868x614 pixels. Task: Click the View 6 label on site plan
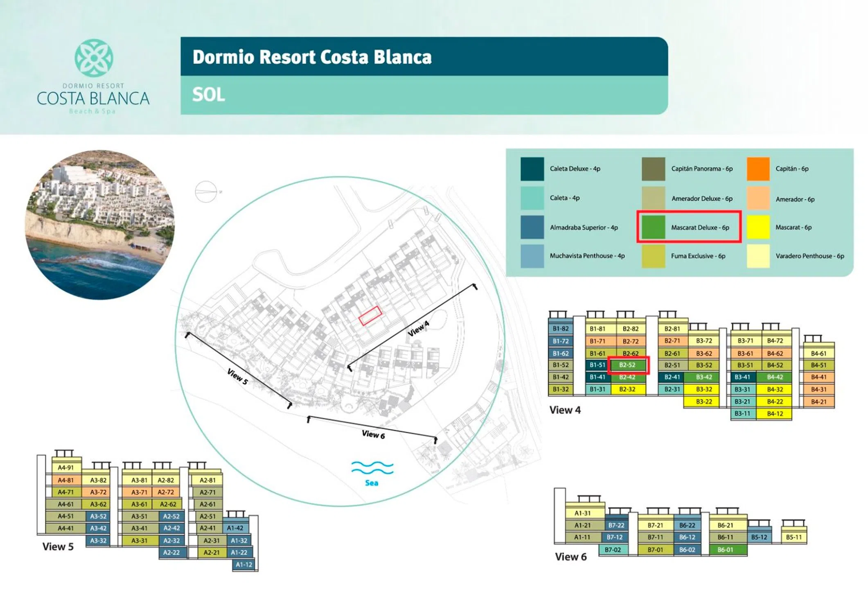[373, 434]
